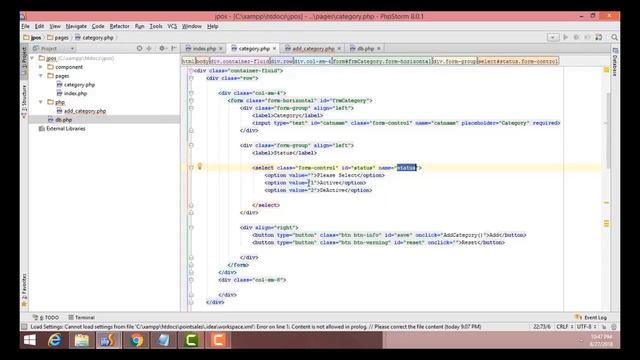Click the yellow intention lightbulb icon
The image size is (640, 360).
click(200, 167)
